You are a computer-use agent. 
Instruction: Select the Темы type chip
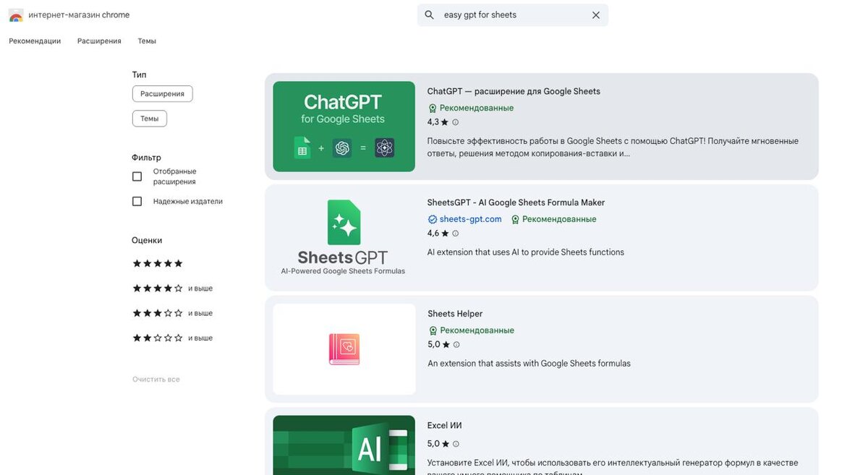150,119
